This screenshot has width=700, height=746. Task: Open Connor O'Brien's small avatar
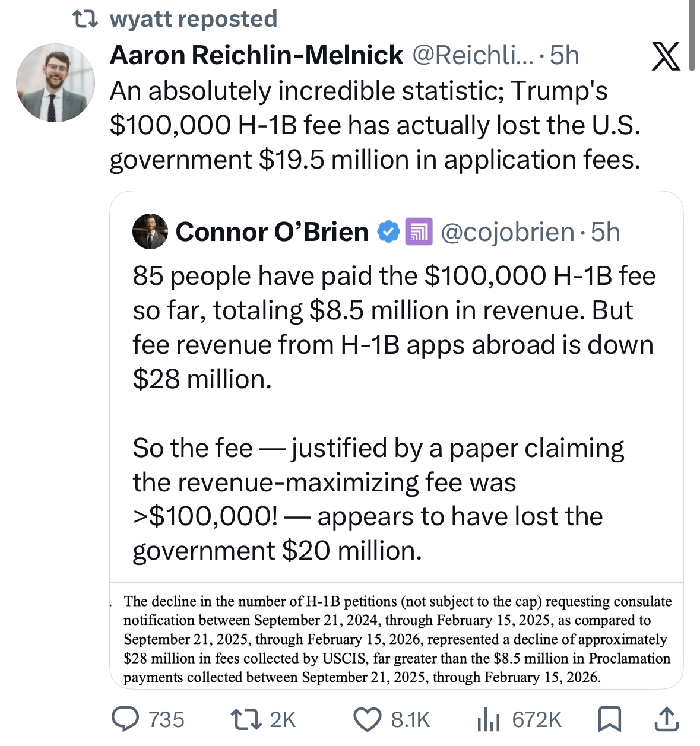click(150, 231)
